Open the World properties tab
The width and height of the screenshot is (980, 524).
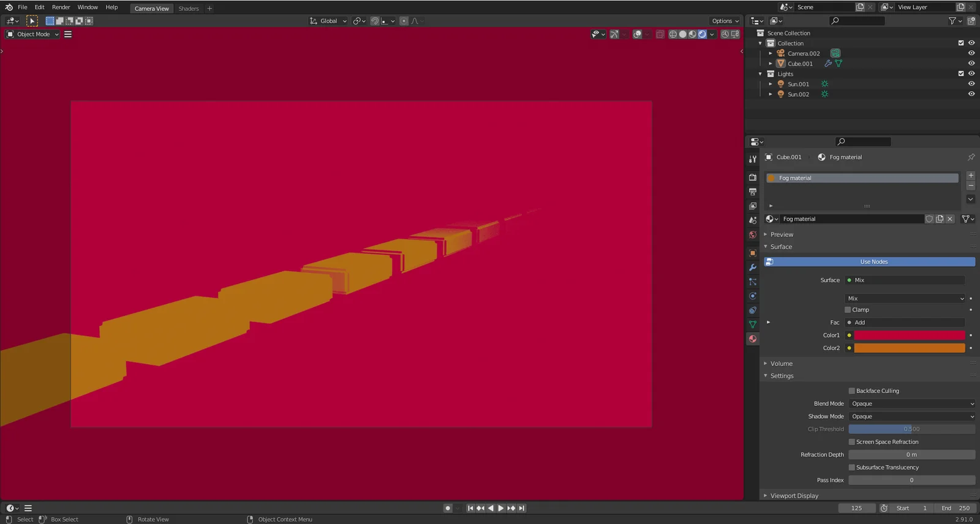point(753,235)
